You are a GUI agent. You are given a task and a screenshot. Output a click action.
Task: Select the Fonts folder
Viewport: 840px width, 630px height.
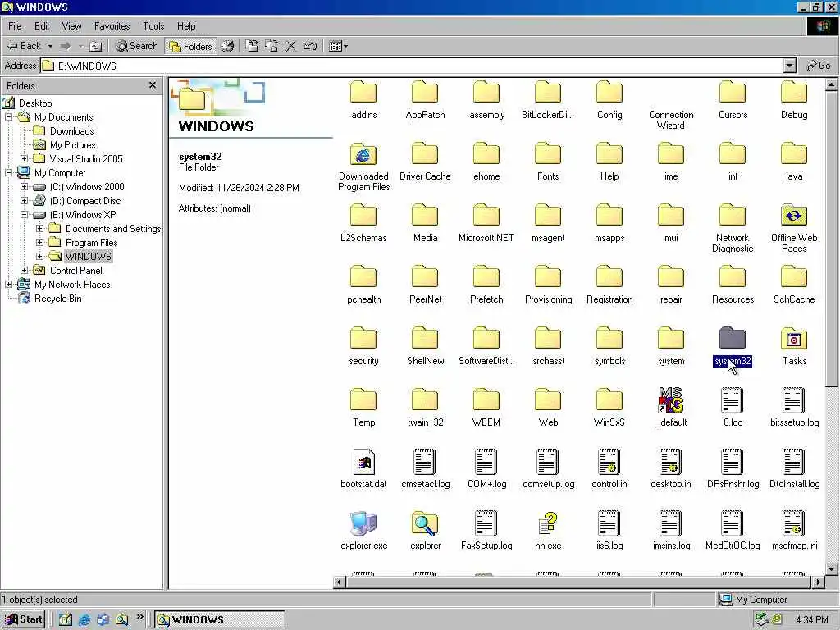click(548, 162)
